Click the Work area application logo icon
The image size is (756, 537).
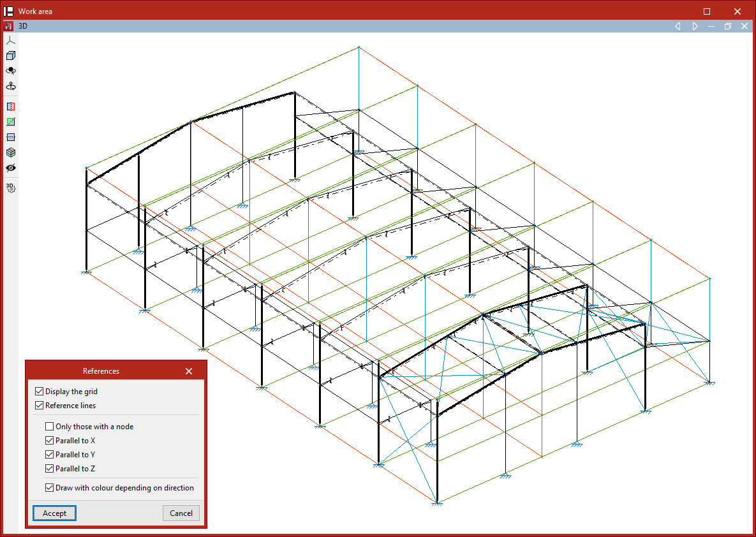pyautogui.click(x=8, y=11)
